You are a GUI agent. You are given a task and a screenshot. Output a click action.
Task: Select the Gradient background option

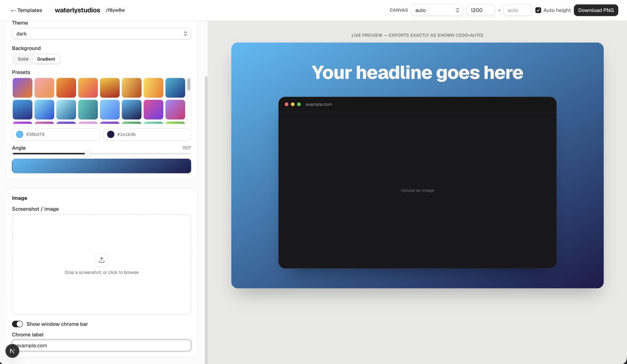tap(46, 59)
